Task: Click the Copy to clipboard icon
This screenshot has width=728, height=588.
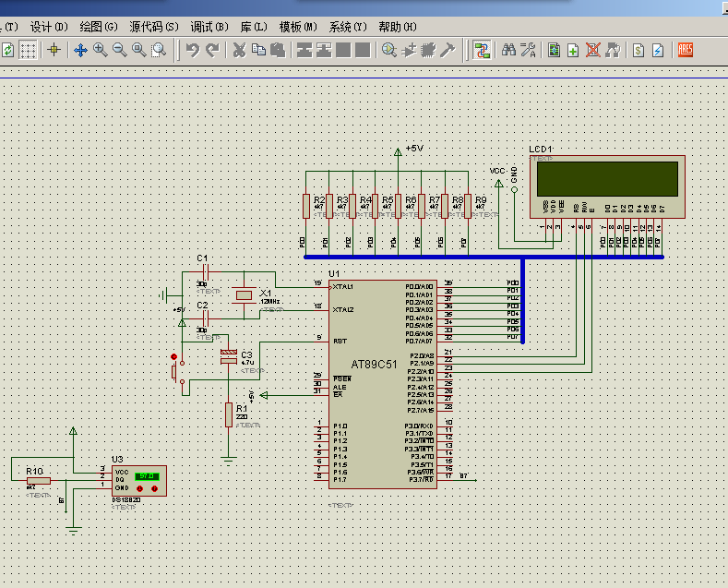Action: (258, 50)
